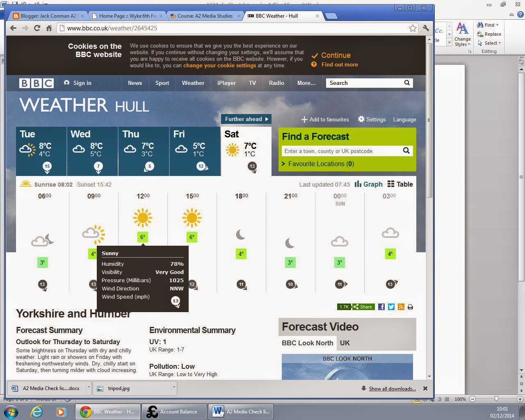Switch to the Home Page :: Wyke 6th Form tab

[128, 16]
